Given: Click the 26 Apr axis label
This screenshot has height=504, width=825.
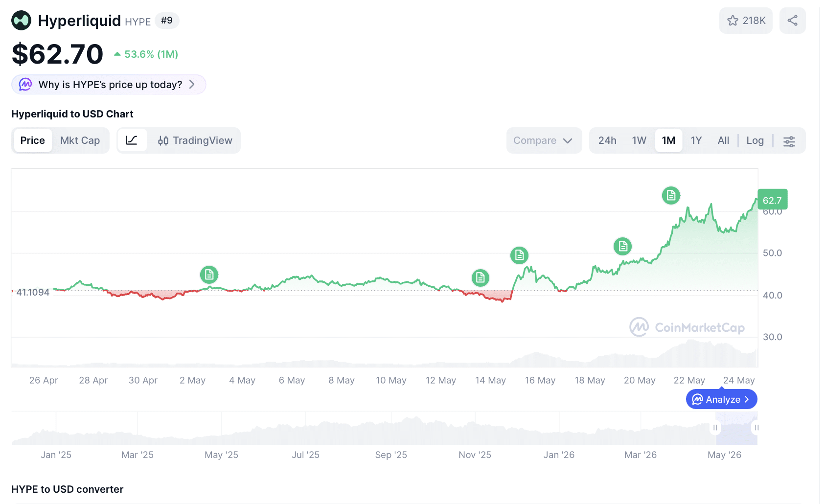Looking at the screenshot, I should point(44,380).
